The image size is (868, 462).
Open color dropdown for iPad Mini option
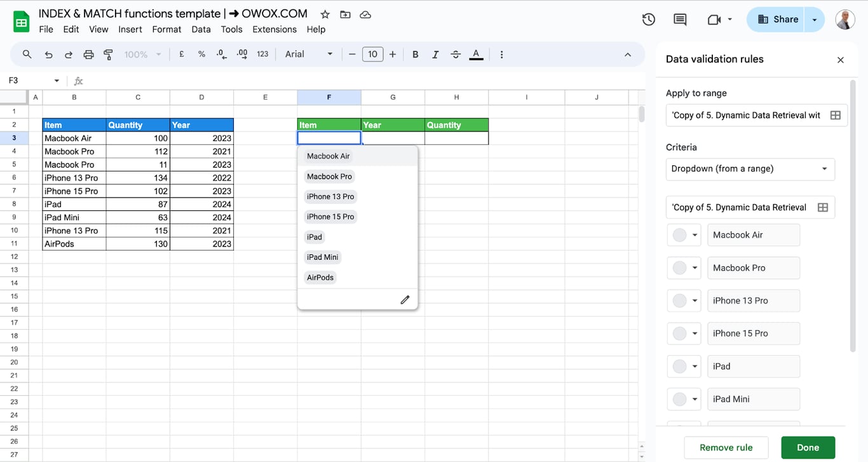click(x=684, y=399)
